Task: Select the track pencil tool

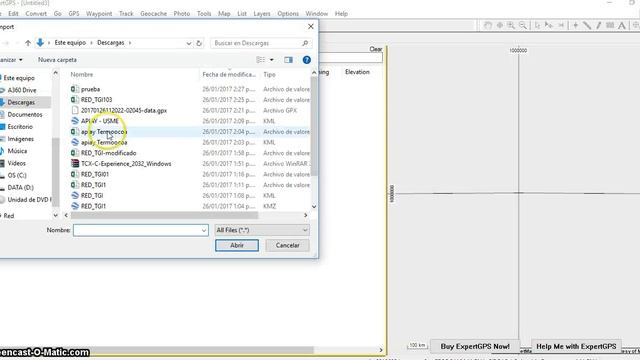Action: (x=598, y=25)
